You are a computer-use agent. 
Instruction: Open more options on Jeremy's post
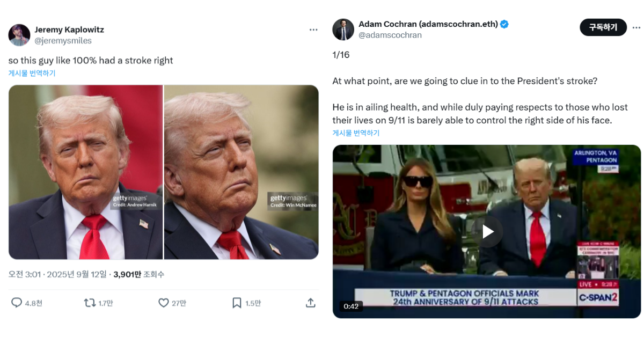coord(313,30)
